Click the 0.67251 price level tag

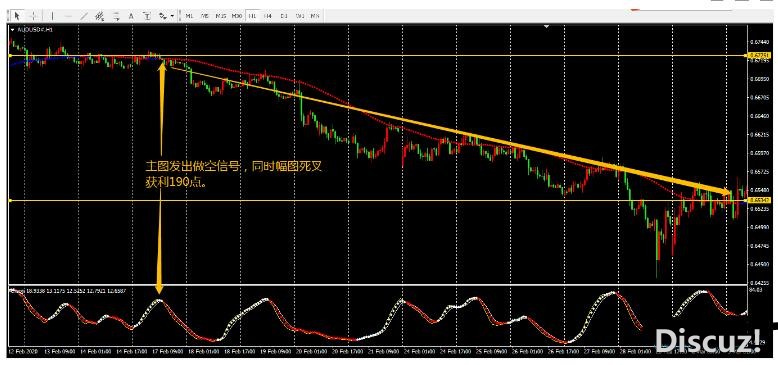click(759, 55)
